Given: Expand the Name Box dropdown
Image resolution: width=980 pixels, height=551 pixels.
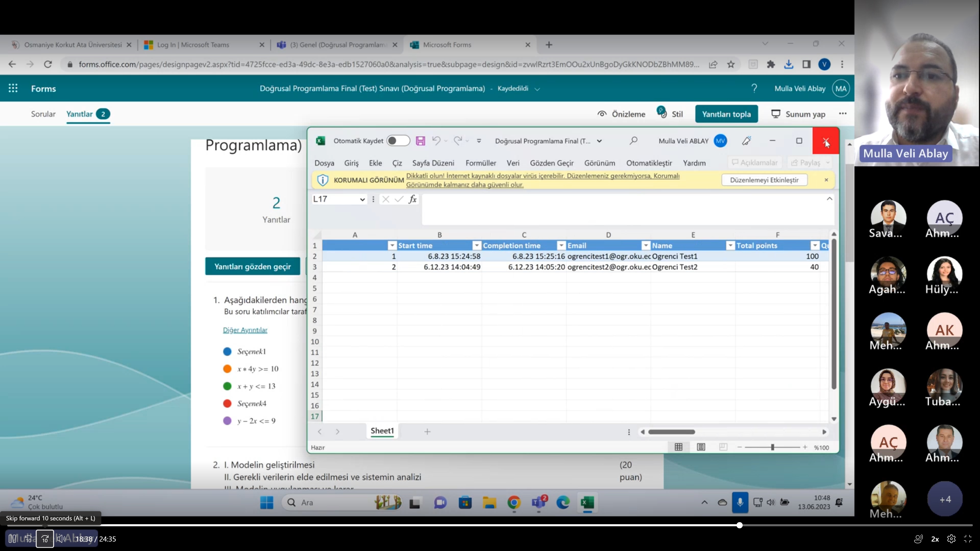Looking at the screenshot, I should click(x=362, y=199).
